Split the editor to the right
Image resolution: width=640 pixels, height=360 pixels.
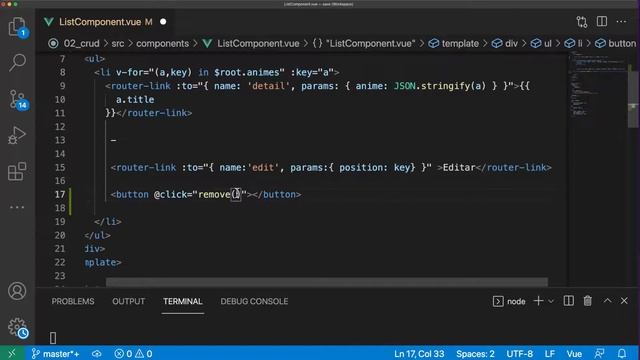click(602, 22)
